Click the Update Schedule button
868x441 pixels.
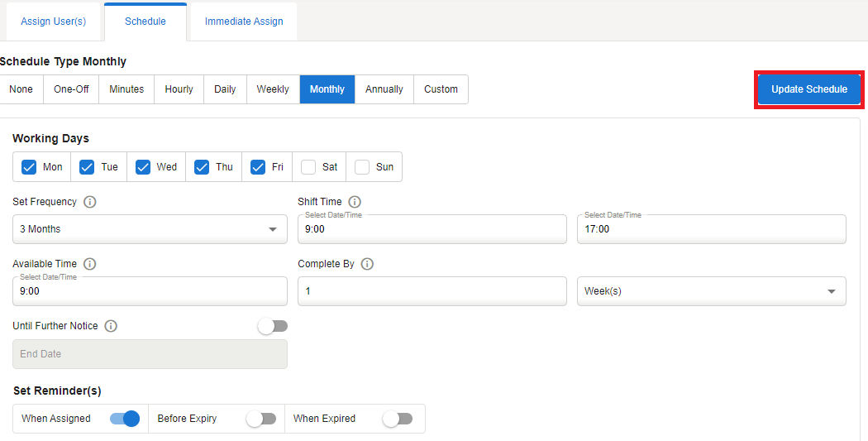tap(809, 89)
